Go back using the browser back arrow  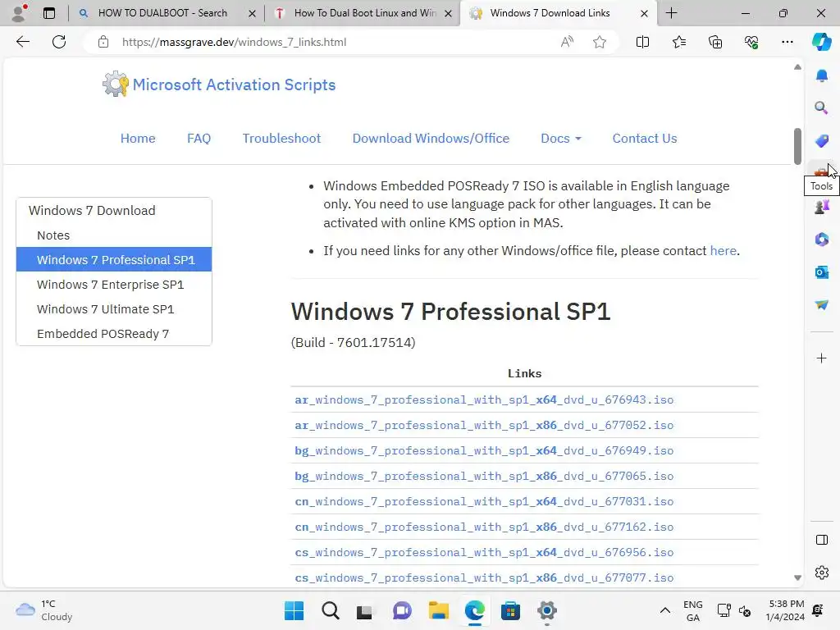point(22,42)
